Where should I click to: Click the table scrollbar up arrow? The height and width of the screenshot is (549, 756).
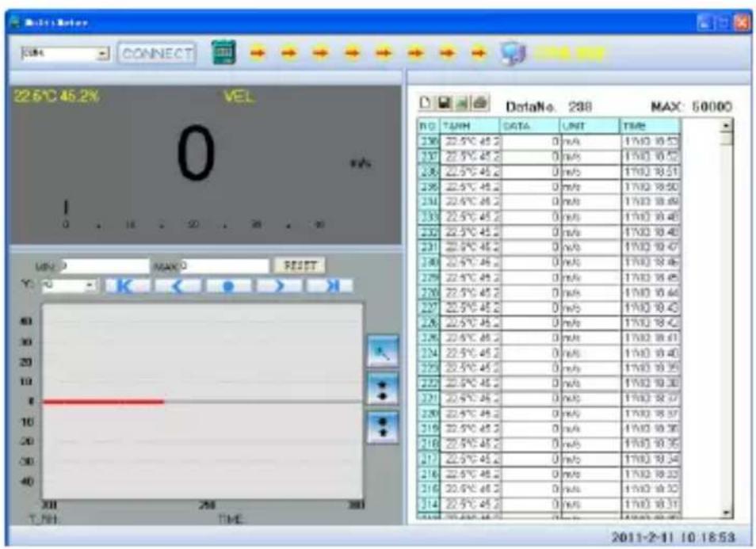(726, 126)
